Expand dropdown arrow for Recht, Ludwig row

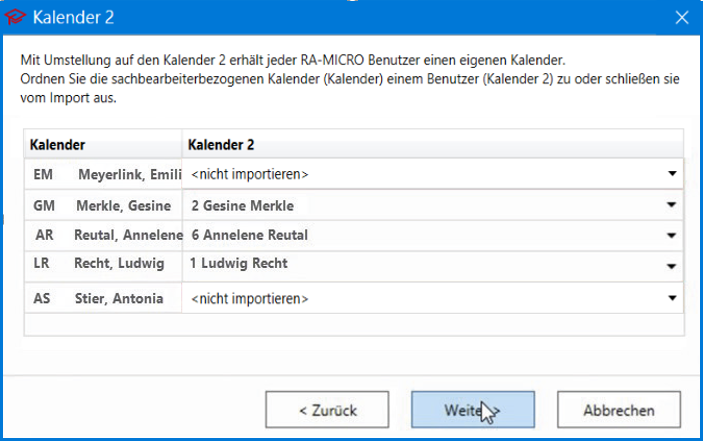tap(671, 267)
